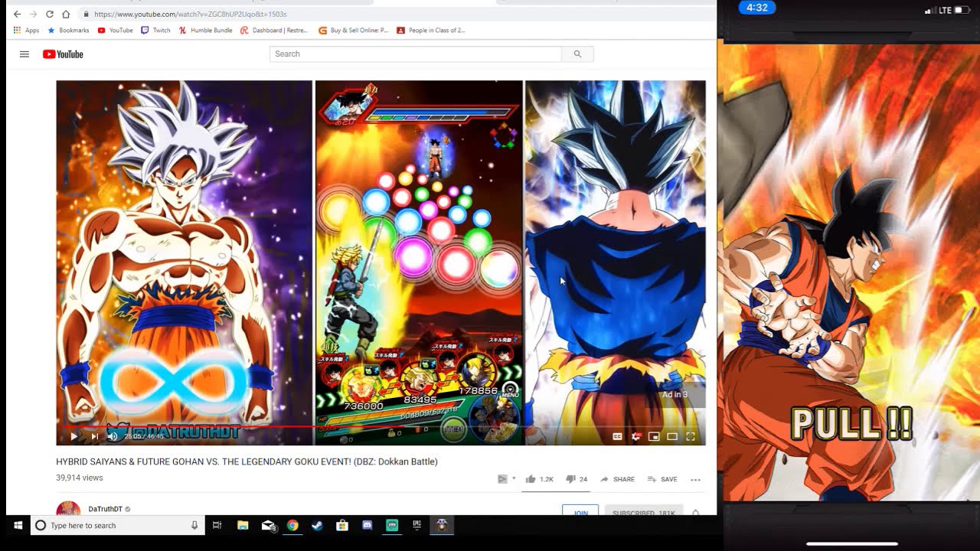The width and height of the screenshot is (980, 551).
Task: Open the Dashboard | Restre... bookmark
Action: [274, 31]
